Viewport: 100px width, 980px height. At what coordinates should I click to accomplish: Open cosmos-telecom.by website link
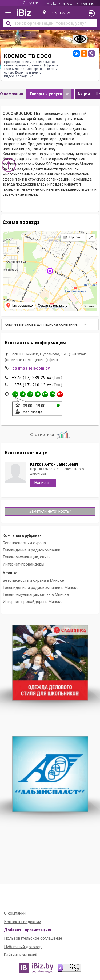tap(31, 368)
